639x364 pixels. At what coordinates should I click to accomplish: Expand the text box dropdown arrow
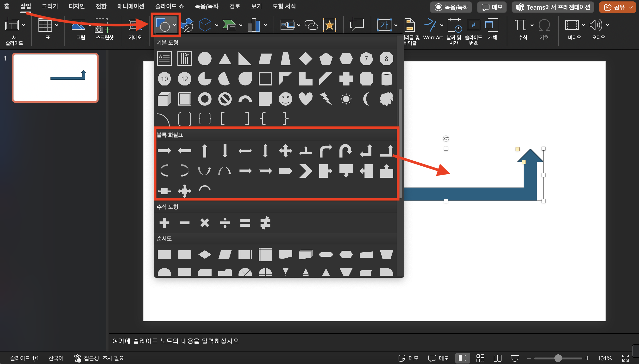pos(396,25)
